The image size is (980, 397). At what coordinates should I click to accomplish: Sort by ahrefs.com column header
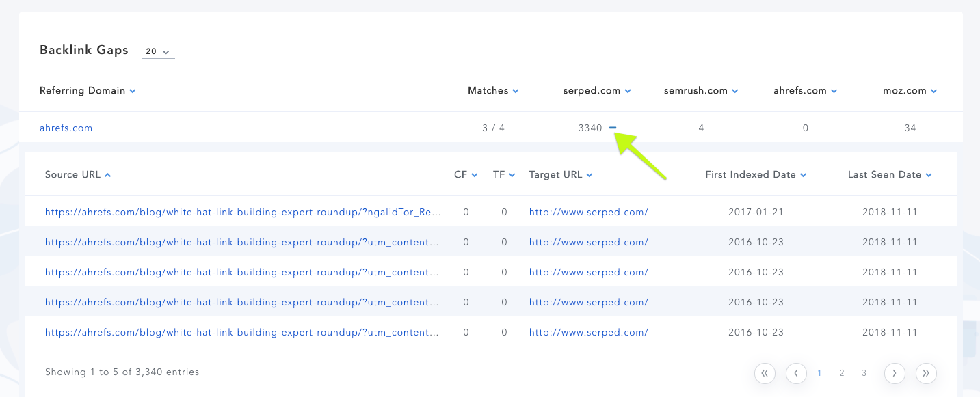point(806,90)
